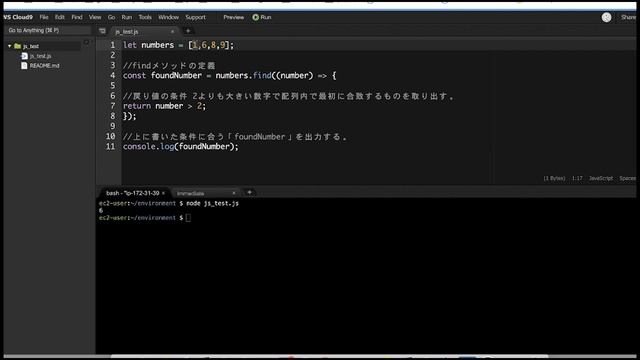Open the Window menu

click(169, 17)
